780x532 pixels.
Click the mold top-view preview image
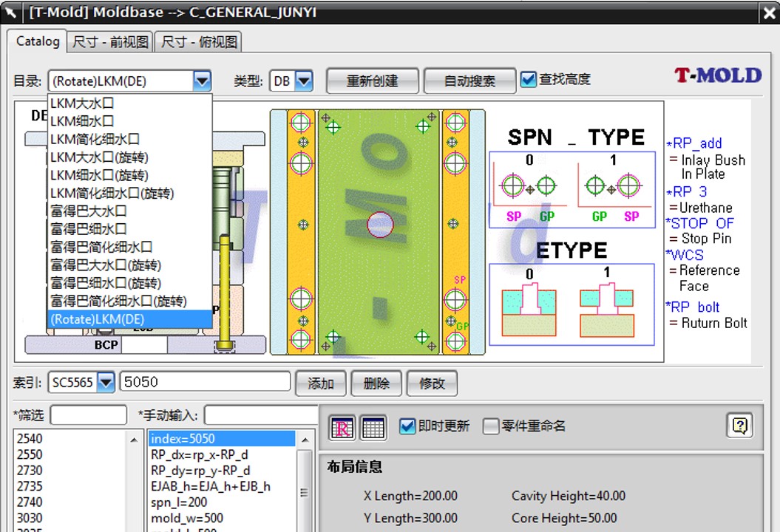click(378, 232)
